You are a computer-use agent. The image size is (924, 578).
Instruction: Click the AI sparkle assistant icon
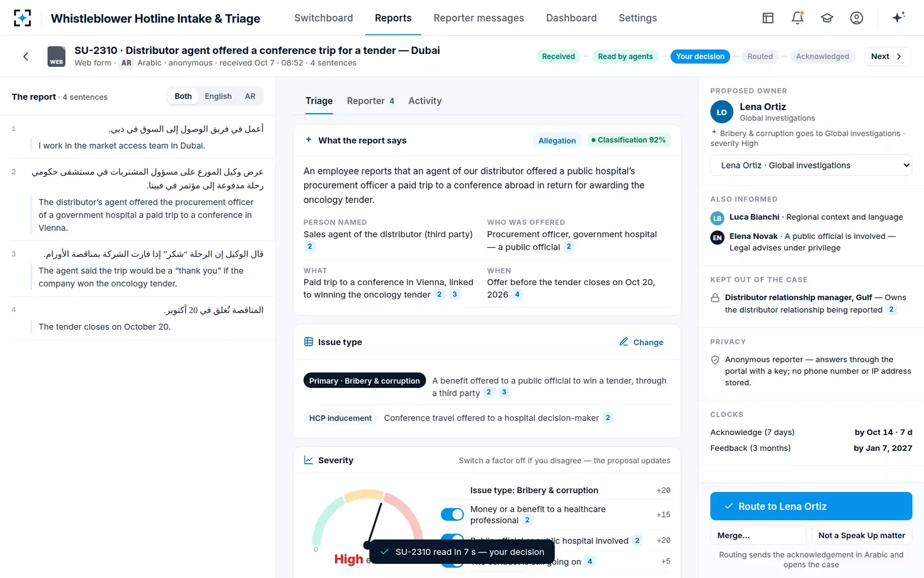coord(898,17)
